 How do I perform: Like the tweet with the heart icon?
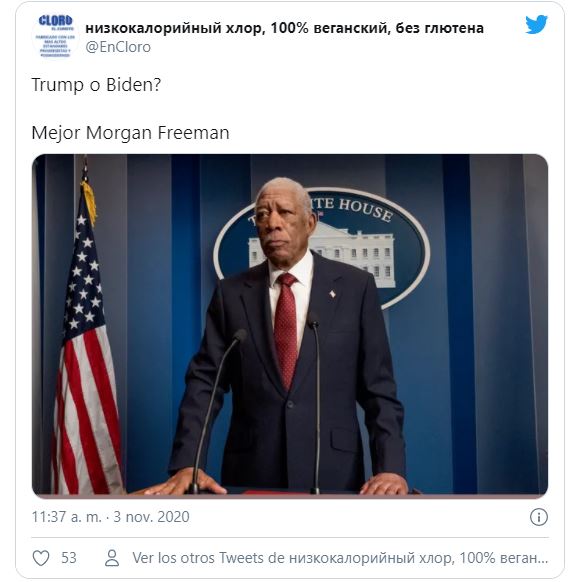[41, 558]
